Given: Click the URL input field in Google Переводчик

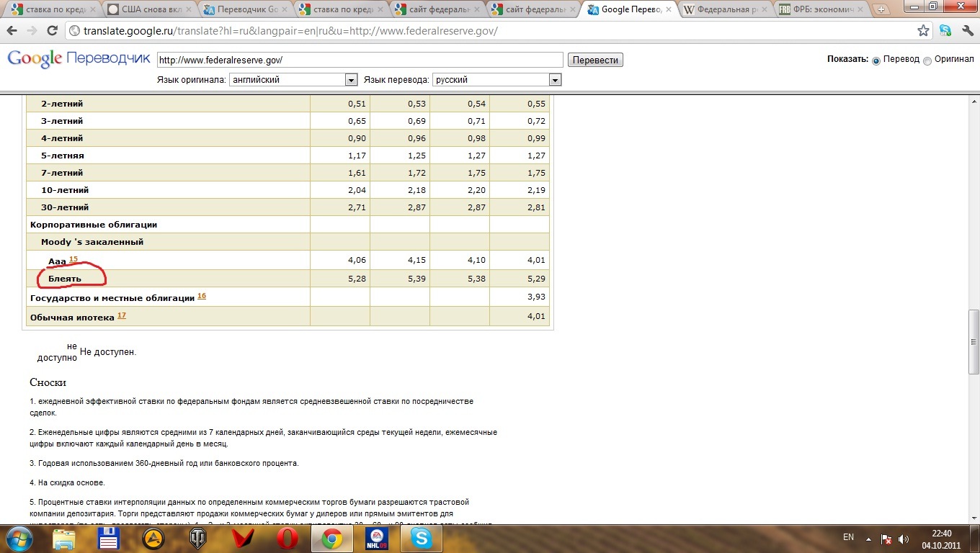Looking at the screenshot, I should tap(359, 60).
